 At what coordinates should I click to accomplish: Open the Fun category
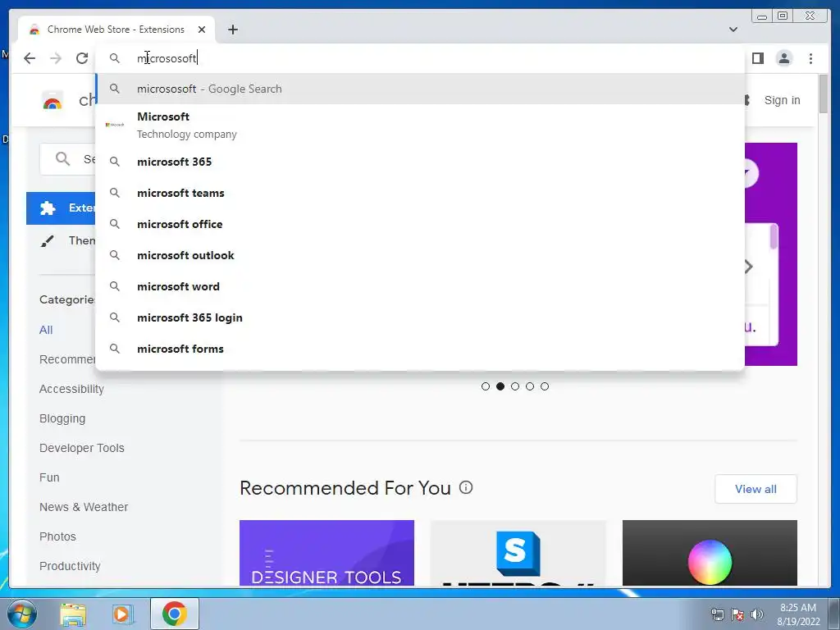tap(49, 477)
